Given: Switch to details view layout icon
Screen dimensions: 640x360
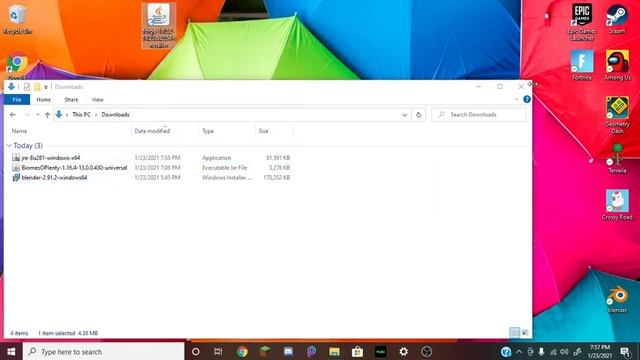Looking at the screenshot, I should 515,333.
